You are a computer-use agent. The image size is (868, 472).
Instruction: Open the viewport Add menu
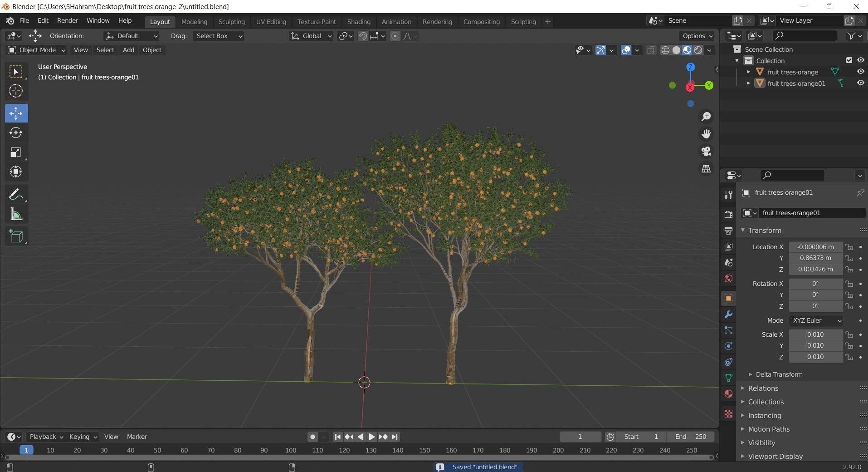click(128, 50)
